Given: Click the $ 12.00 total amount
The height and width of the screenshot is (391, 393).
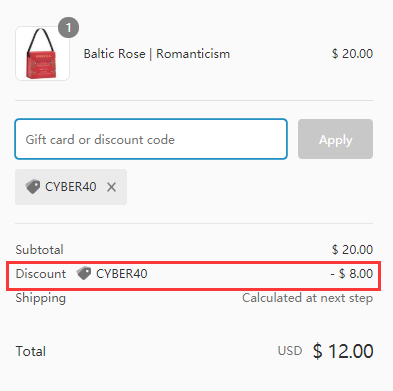Looking at the screenshot, I should pyautogui.click(x=343, y=351).
